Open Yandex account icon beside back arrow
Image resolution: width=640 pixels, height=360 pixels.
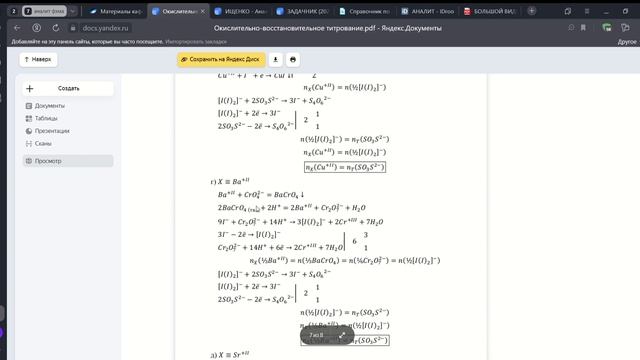36,28
